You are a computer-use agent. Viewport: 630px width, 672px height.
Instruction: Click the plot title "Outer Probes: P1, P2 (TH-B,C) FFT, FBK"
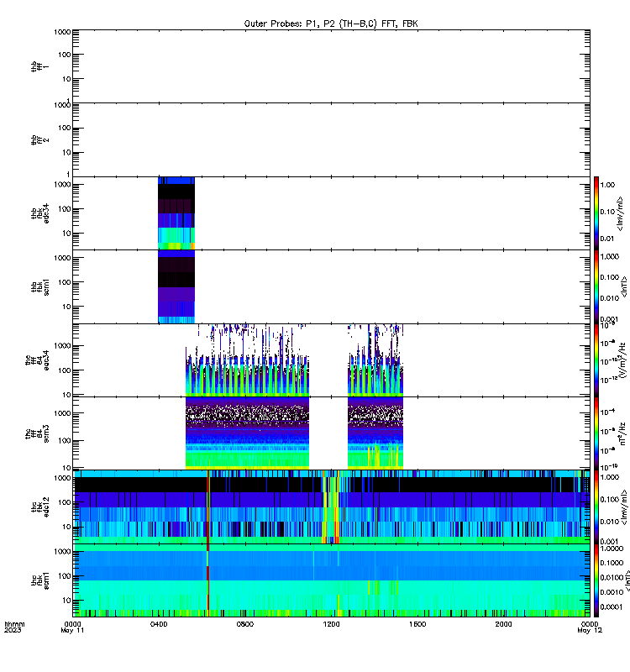pos(331,24)
